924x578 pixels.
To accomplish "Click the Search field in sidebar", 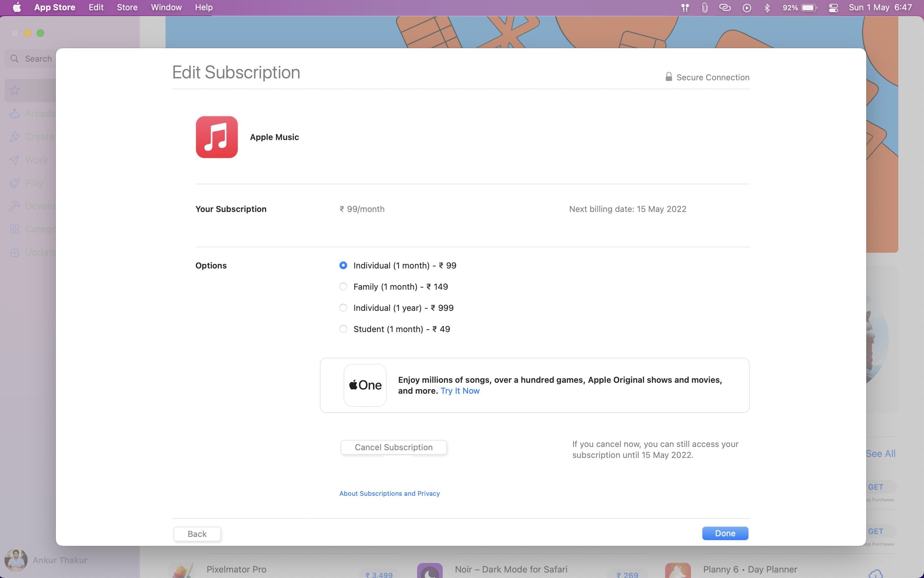I will click(30, 58).
